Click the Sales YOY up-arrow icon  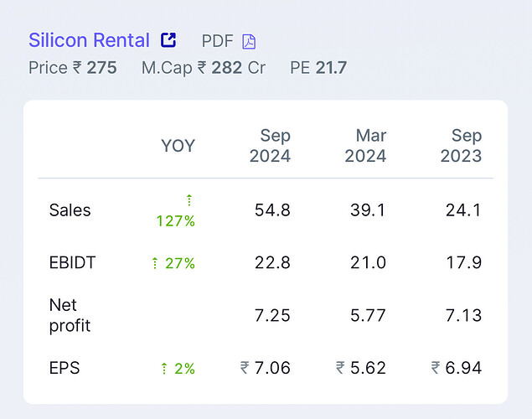click(189, 199)
